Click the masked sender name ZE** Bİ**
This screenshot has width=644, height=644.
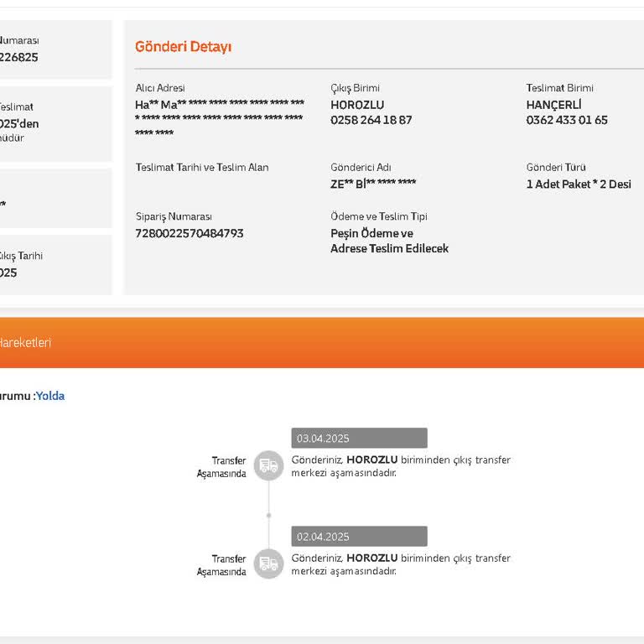tap(373, 184)
